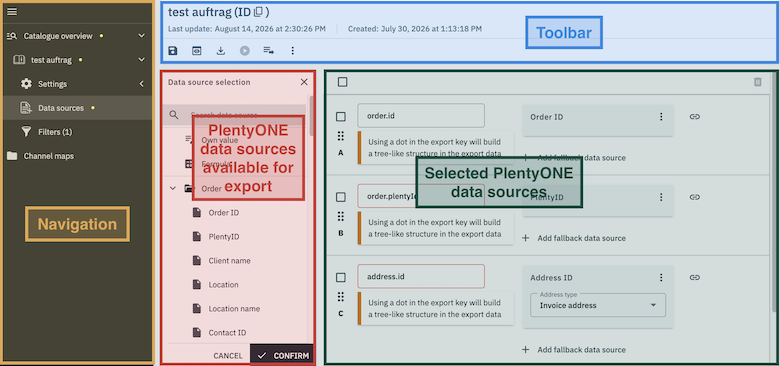Grab drag handle of row B
The height and width of the screenshot is (366, 780).
point(341,216)
